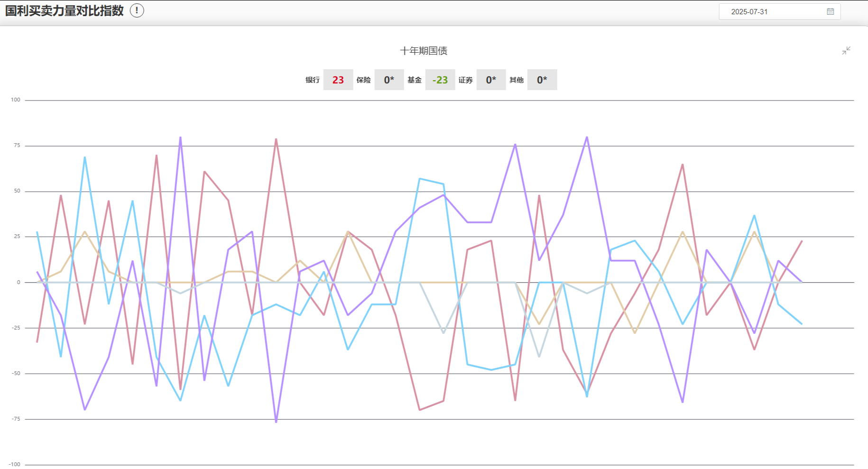868x469 pixels.
Task: Click the 0* value box next to 证券
Action: coord(491,80)
